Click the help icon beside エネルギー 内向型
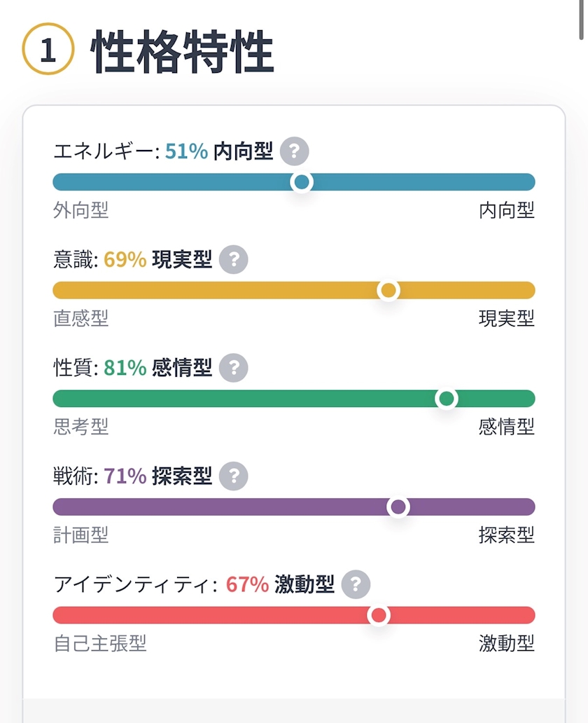 294,151
